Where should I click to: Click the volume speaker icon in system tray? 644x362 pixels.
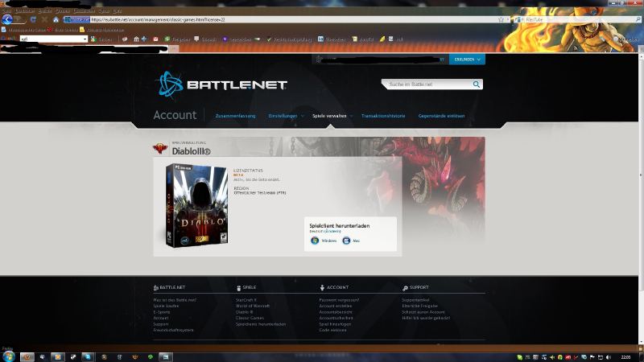(x=609, y=357)
